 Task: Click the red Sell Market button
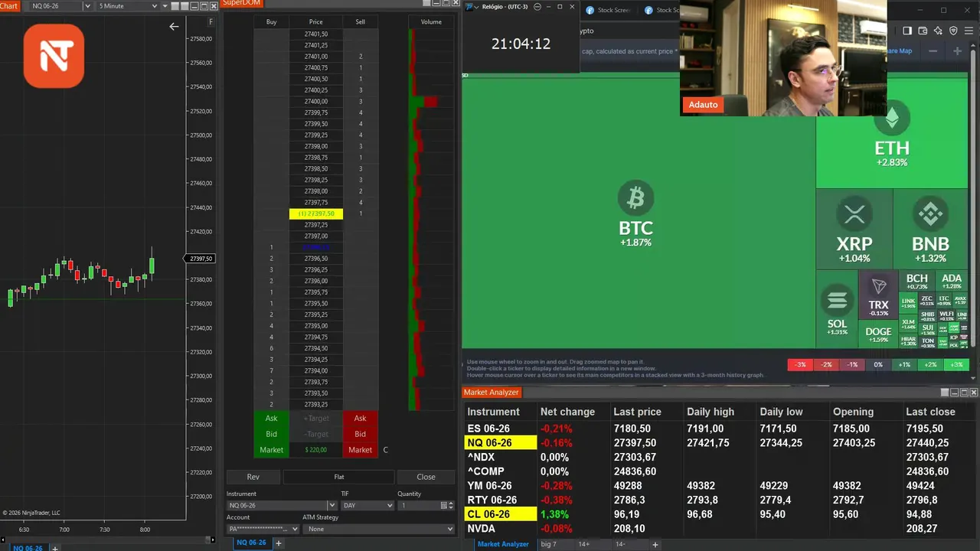tap(360, 450)
